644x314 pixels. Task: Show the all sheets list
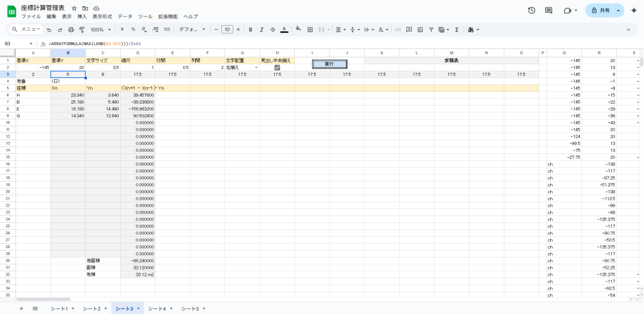(35, 308)
